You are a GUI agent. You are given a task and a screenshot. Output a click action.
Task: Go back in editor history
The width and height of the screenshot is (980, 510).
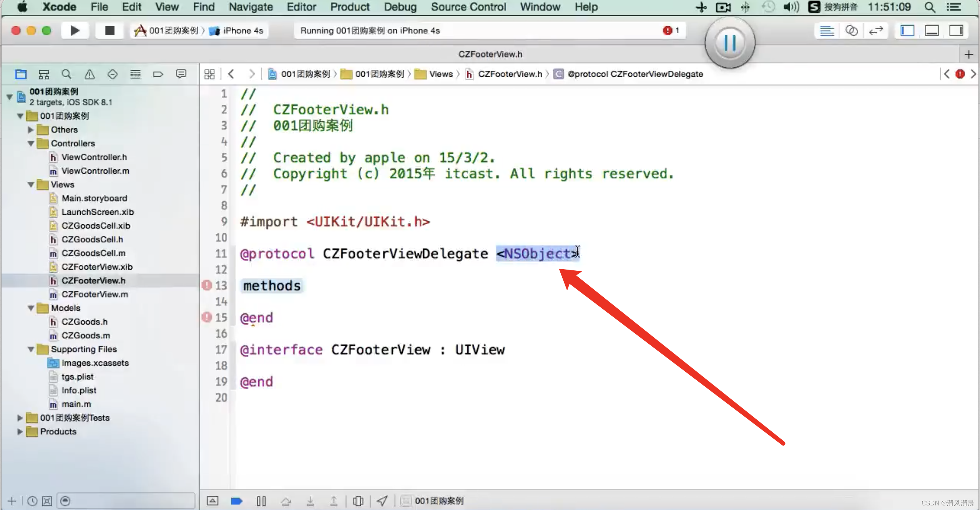pos(231,74)
